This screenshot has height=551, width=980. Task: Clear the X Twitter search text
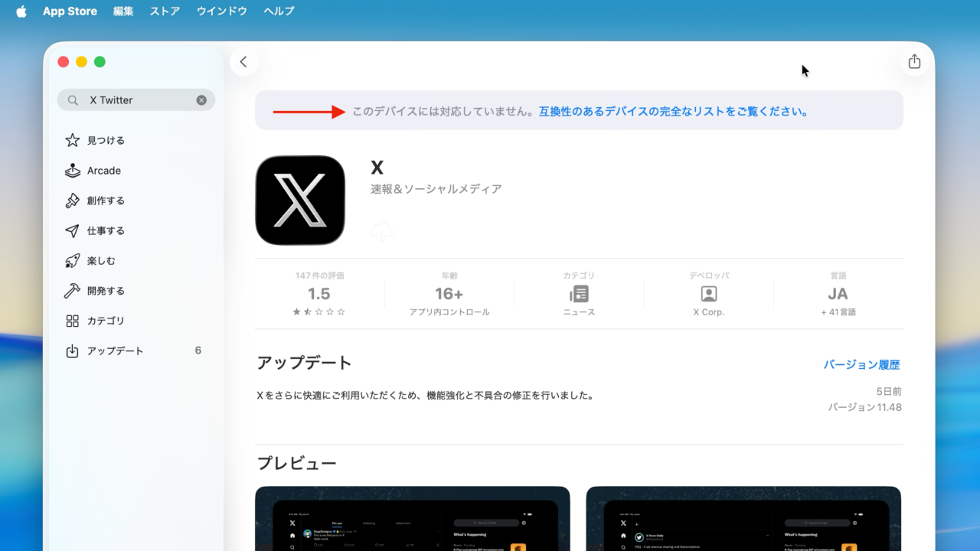tap(201, 99)
